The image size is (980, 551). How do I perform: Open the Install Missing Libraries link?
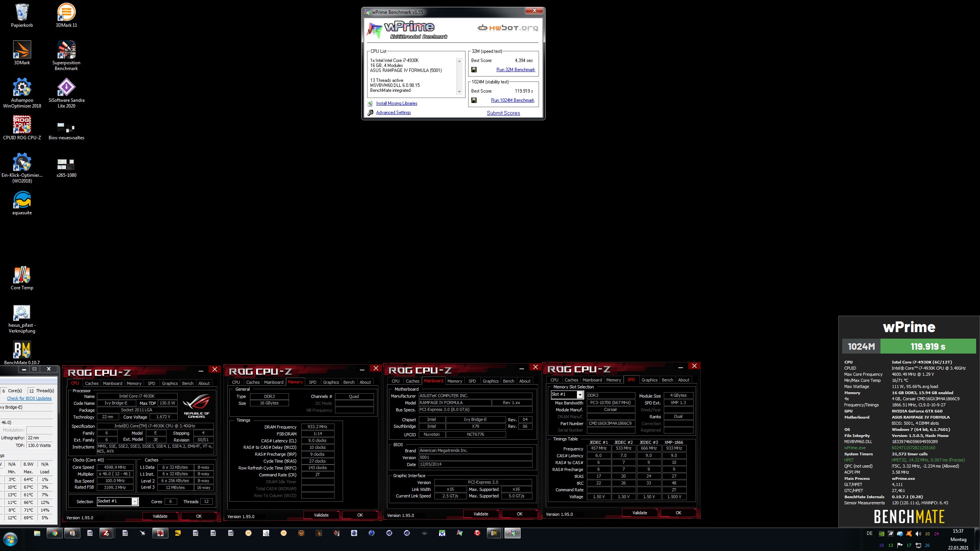[397, 103]
